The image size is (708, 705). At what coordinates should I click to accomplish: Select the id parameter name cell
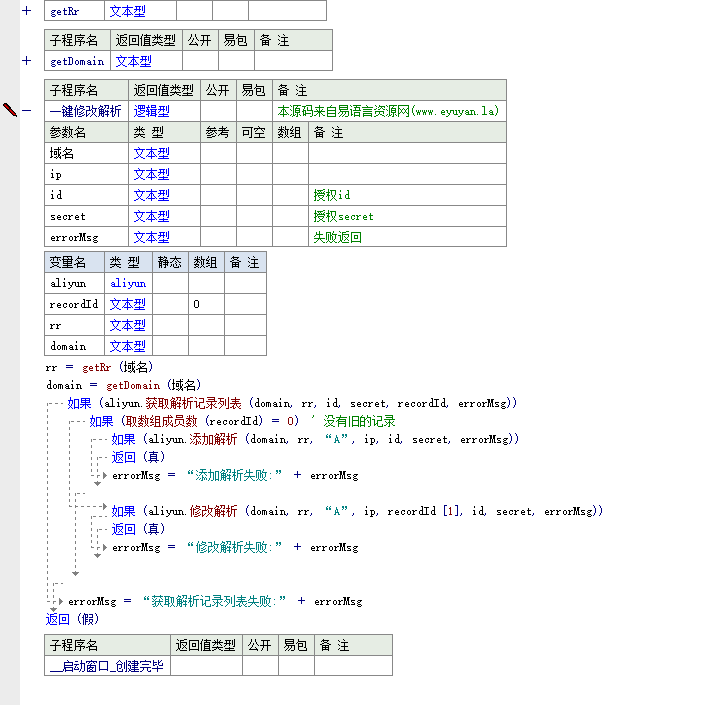86,195
